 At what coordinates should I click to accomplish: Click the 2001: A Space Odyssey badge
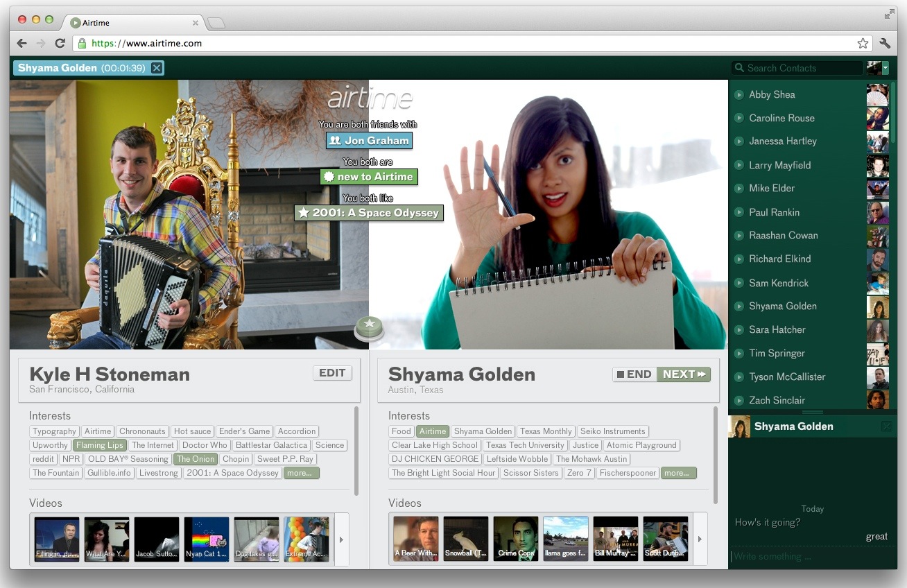[369, 213]
